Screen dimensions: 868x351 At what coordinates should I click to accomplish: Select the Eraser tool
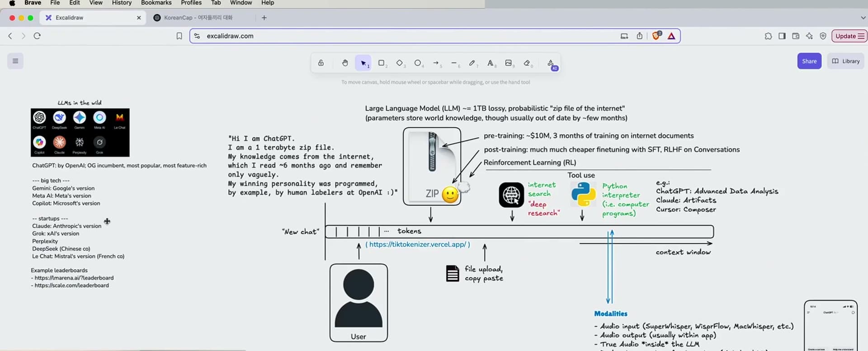[x=527, y=63]
